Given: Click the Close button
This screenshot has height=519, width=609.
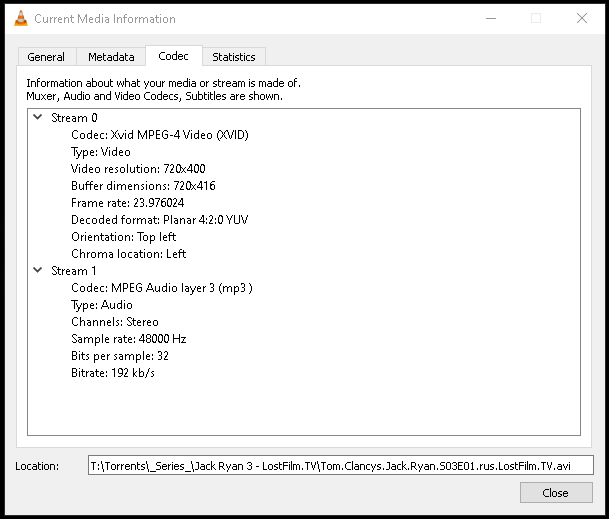Looking at the screenshot, I should [556, 493].
